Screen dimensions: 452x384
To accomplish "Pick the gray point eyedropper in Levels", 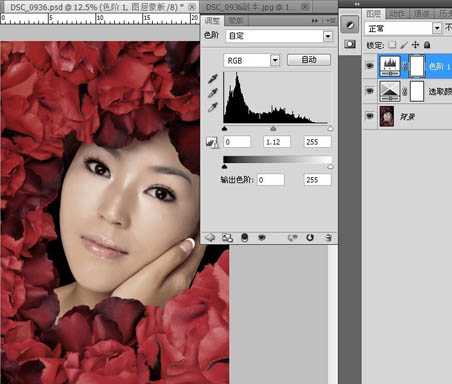I will pyautogui.click(x=213, y=93).
